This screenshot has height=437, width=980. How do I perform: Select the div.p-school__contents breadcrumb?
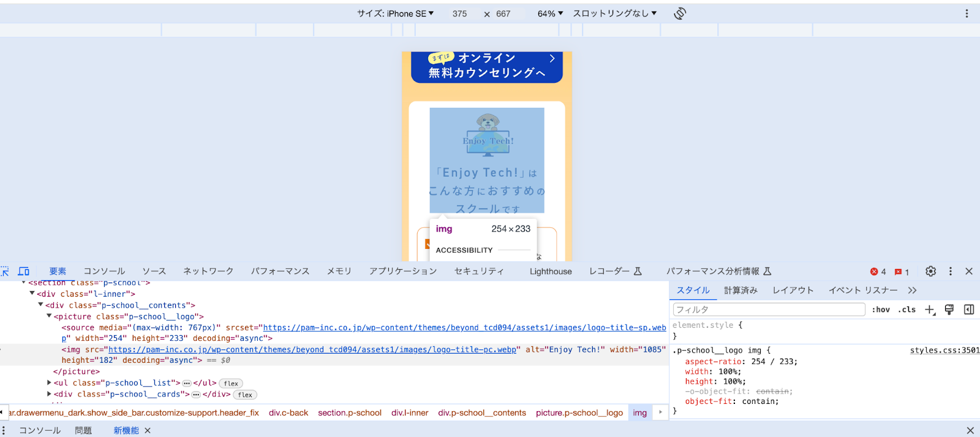pos(482,413)
